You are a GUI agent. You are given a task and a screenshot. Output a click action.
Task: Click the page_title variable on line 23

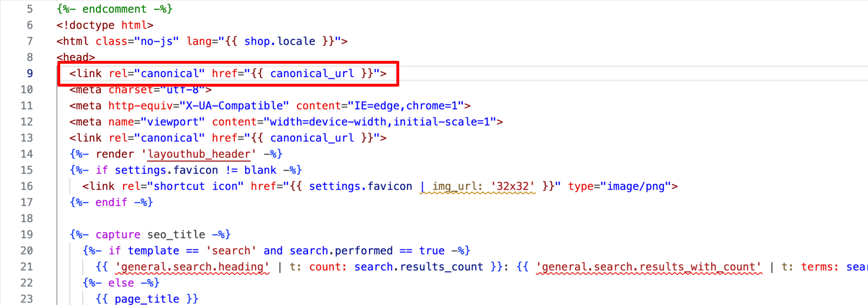coord(147,299)
